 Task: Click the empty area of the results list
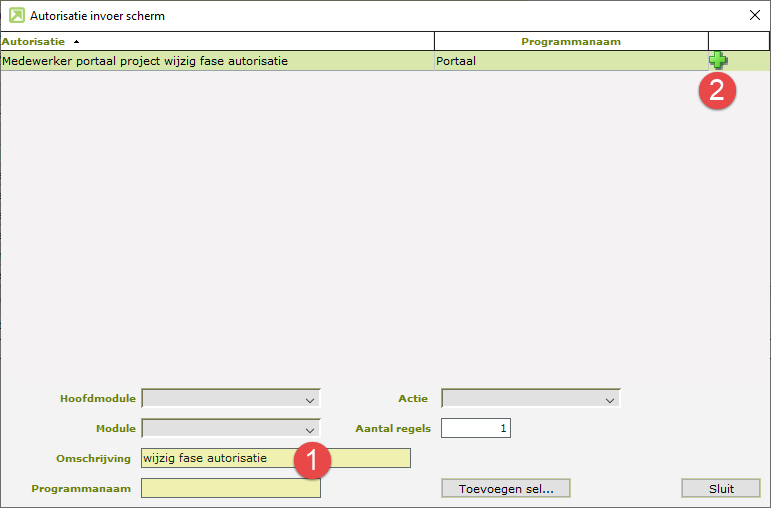pyautogui.click(x=385, y=220)
